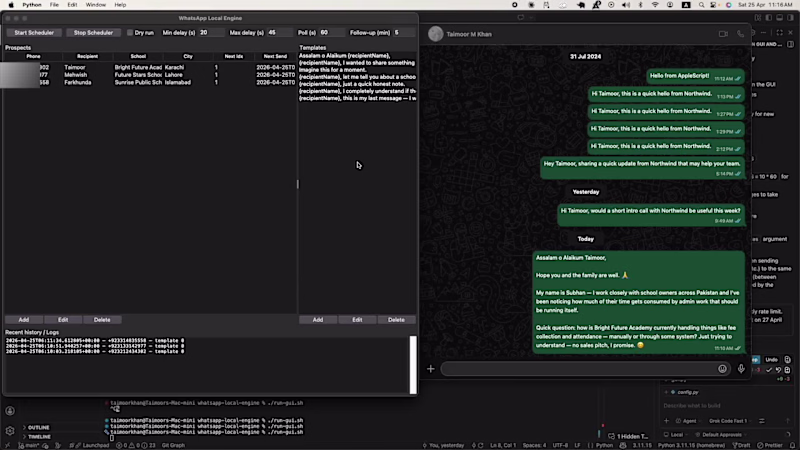800x450 pixels.
Task: Open the File menu
Action: (54, 5)
